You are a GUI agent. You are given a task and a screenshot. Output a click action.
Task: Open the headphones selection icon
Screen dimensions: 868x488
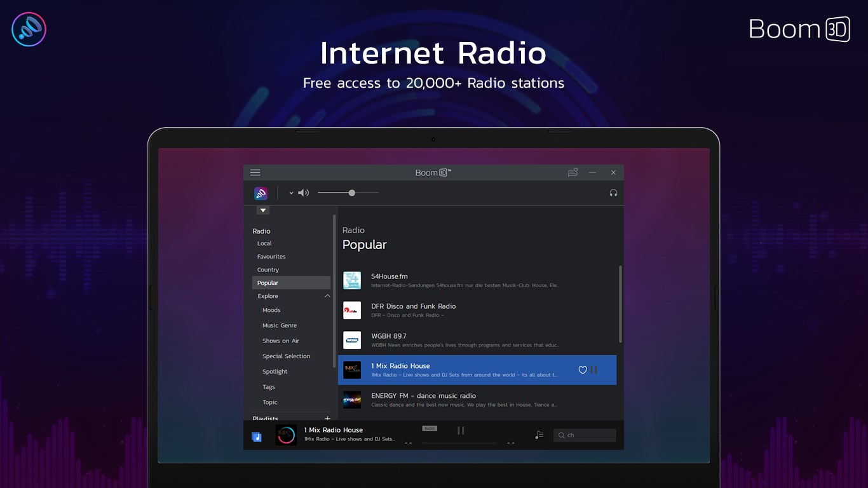tap(613, 193)
